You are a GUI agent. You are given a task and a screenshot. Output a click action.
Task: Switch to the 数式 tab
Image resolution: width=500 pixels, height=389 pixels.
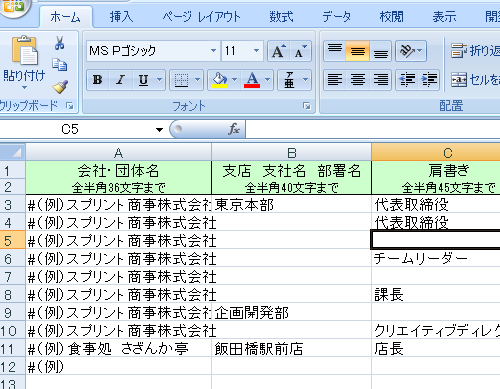282,17
